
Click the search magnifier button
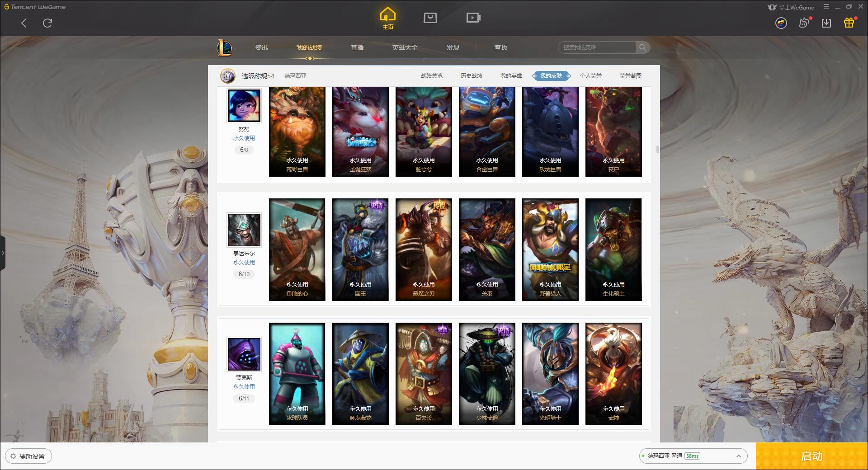(642, 47)
